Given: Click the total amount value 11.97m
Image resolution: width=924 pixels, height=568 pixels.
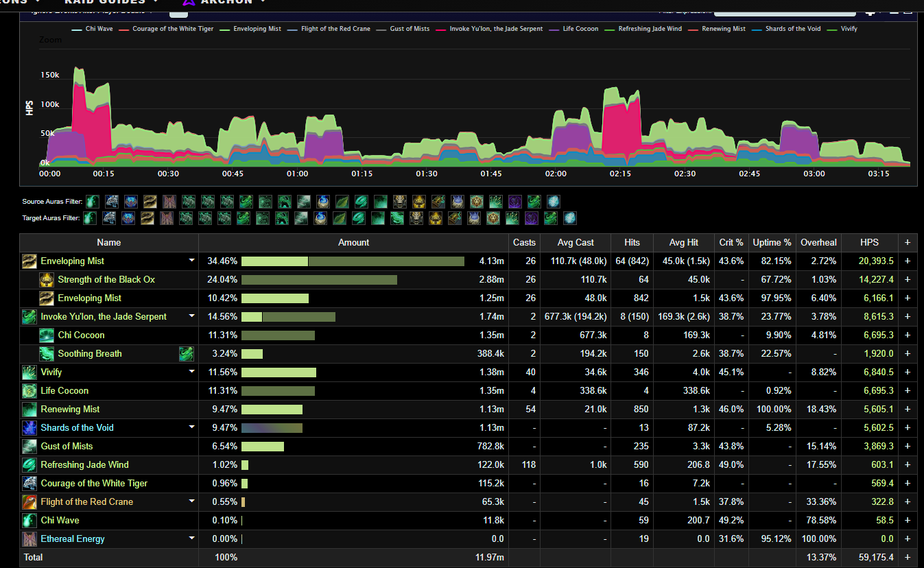Looking at the screenshot, I should tap(490, 557).
